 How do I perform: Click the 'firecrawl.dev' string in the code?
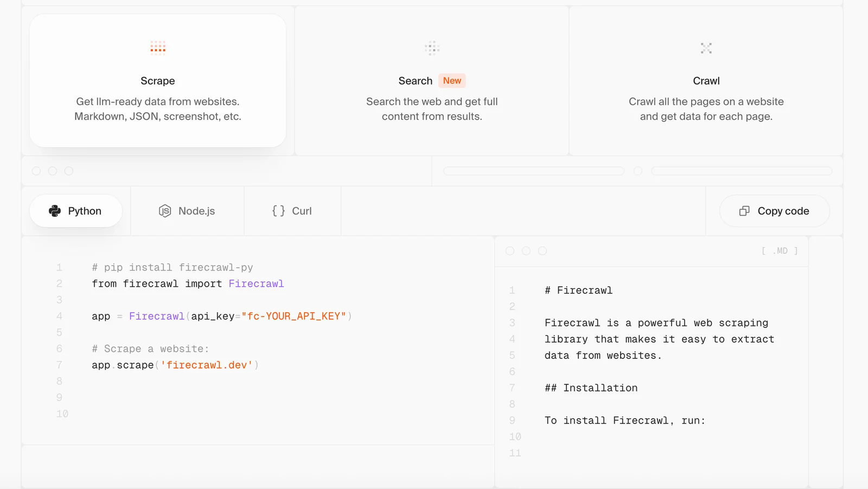click(x=207, y=365)
